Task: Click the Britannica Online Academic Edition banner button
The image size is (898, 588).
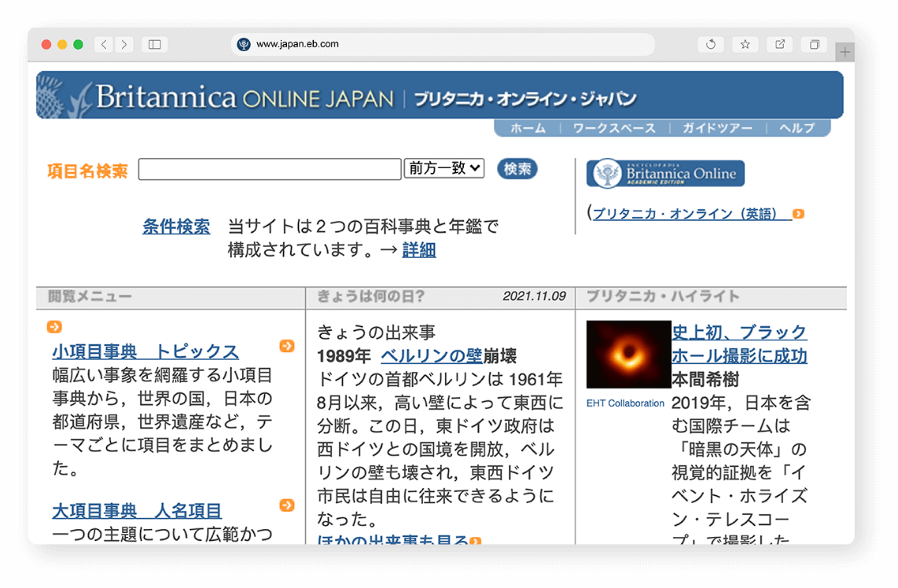Action: click(665, 174)
